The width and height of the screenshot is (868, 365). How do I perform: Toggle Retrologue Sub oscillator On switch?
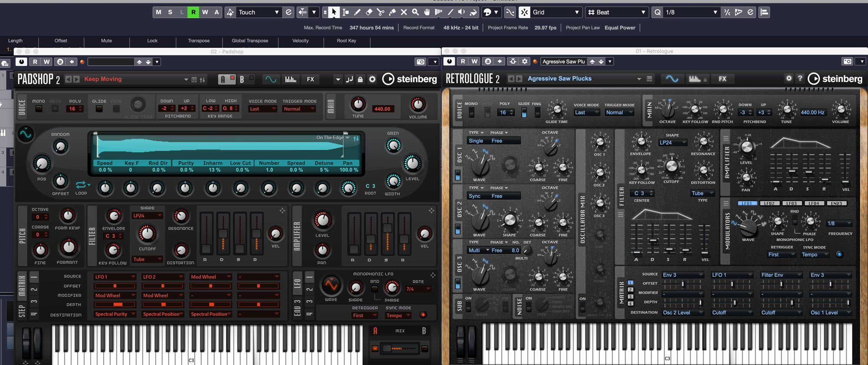pos(468,307)
